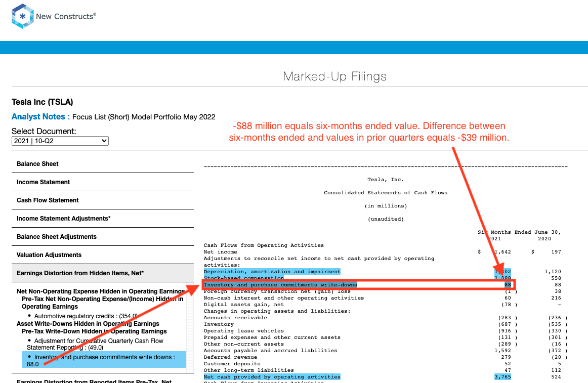Select Asset Write-Downs Hidden in Operating Earnings
The image size is (588, 383).
coord(88,324)
